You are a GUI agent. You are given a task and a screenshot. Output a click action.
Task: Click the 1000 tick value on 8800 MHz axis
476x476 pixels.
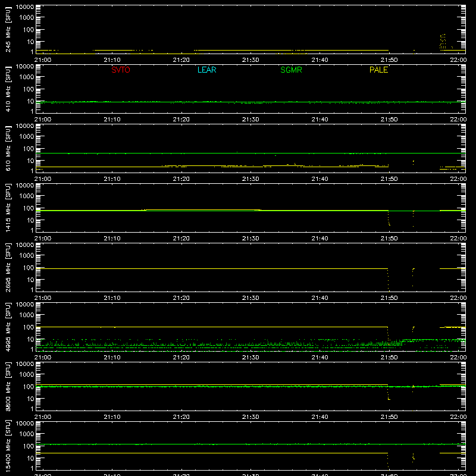click(x=27, y=374)
